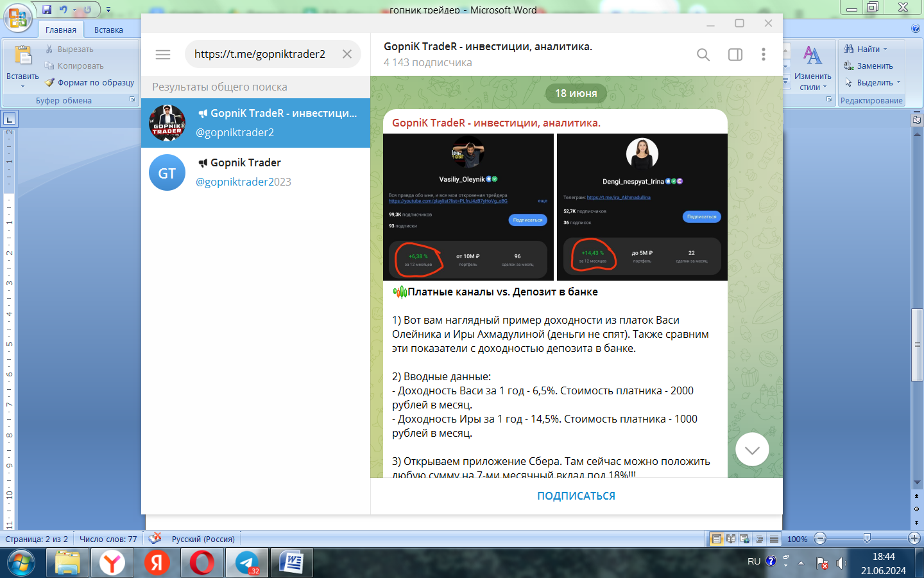924x578 pixels.
Task: Open the Dengi_nespyat_Irina screenshot image in post
Action: click(x=642, y=207)
